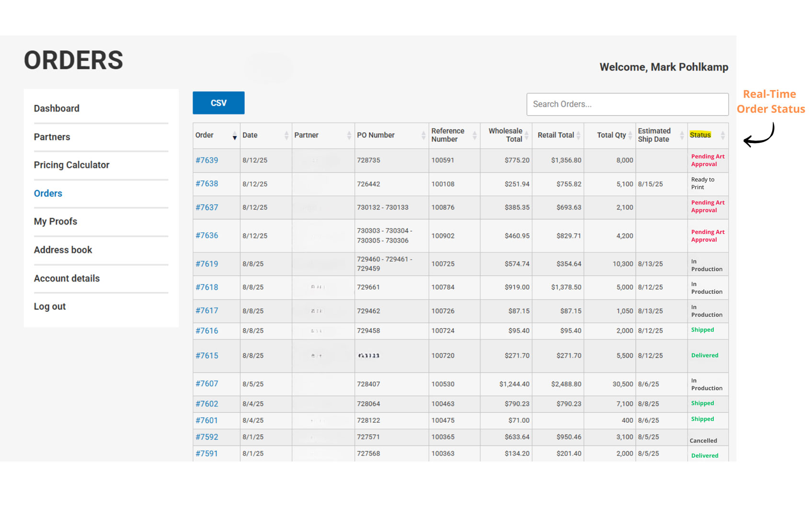
Task: Sort table by Order column arrows
Action: pos(235,135)
